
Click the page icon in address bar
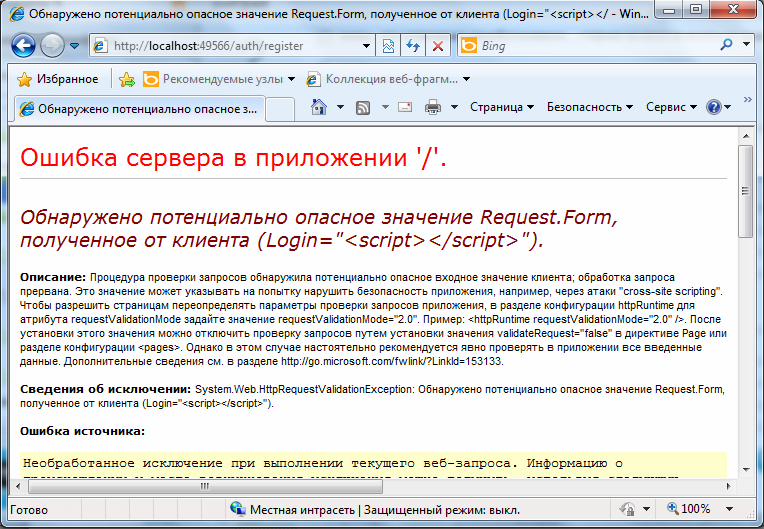point(100,46)
